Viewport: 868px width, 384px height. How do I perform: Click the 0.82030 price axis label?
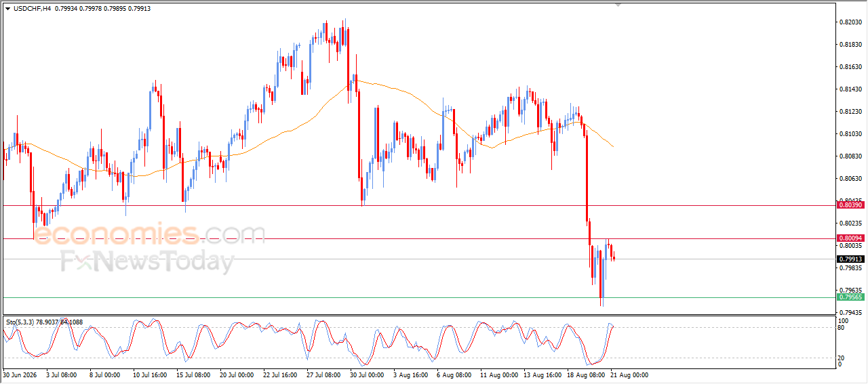[850, 22]
